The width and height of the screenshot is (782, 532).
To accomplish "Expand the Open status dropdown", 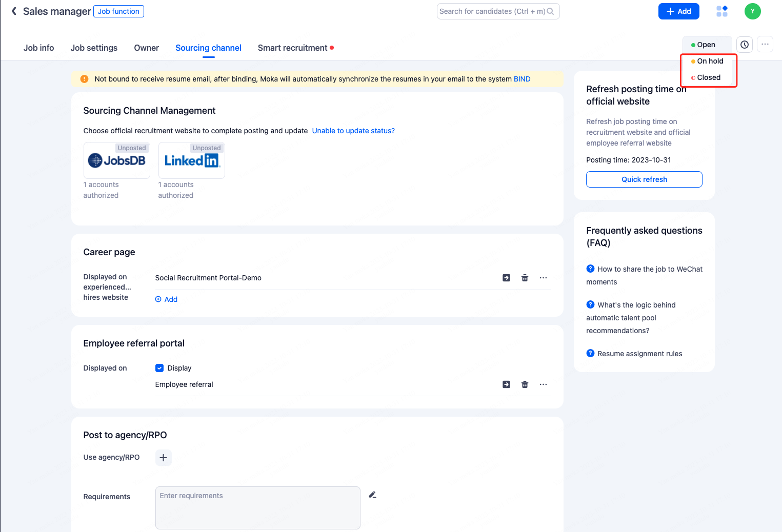I will pos(707,45).
